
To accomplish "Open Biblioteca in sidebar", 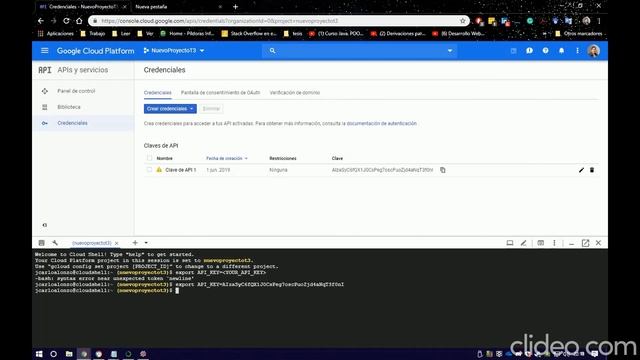I will tap(69, 107).
